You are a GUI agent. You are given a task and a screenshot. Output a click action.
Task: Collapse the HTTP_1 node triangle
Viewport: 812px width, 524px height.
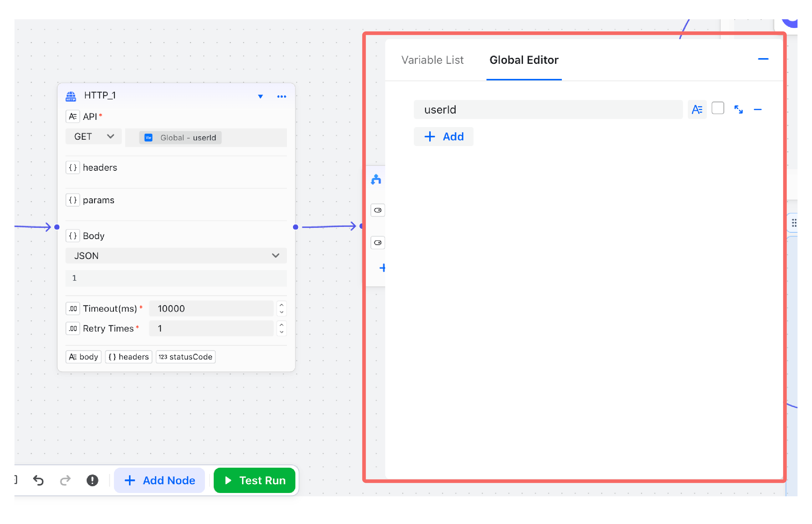[260, 97]
